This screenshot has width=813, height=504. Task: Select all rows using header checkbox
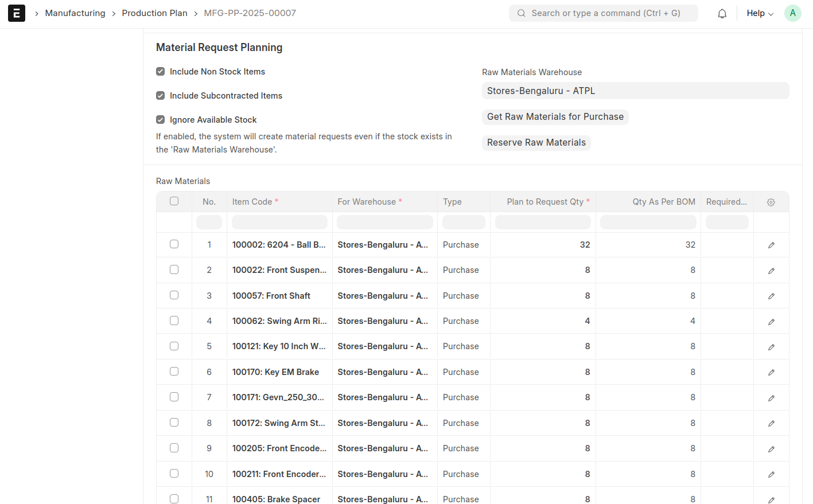tap(174, 201)
